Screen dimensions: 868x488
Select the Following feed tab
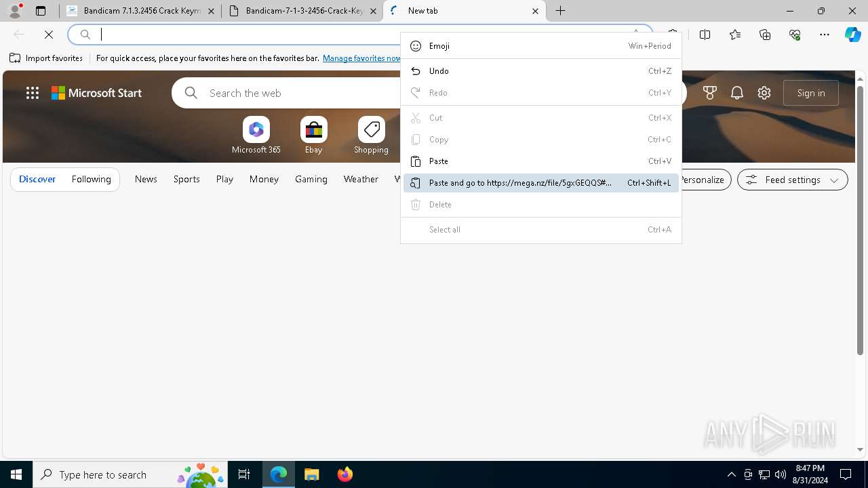(x=91, y=180)
